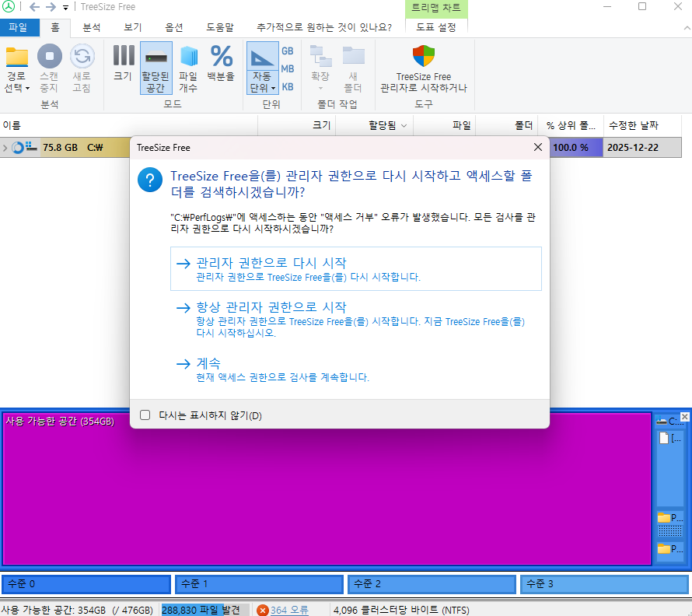Click the forward navigation arrow
Viewport: 692px width, 616px height.
[x=51, y=7]
